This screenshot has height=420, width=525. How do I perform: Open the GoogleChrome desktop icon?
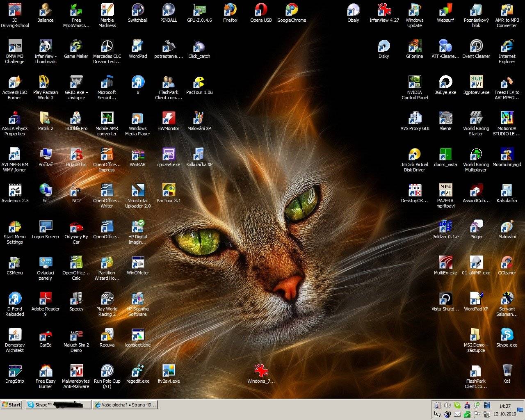pos(292,10)
